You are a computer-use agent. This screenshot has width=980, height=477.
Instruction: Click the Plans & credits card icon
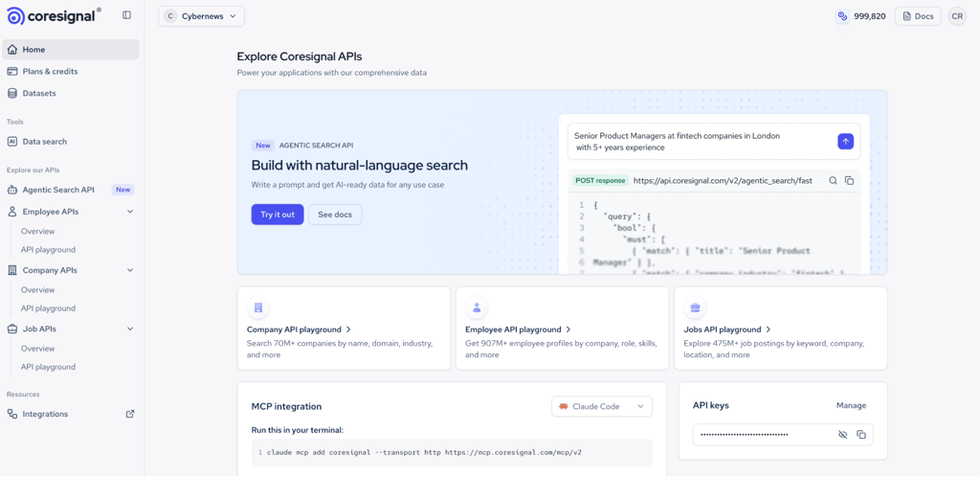[x=11, y=71]
